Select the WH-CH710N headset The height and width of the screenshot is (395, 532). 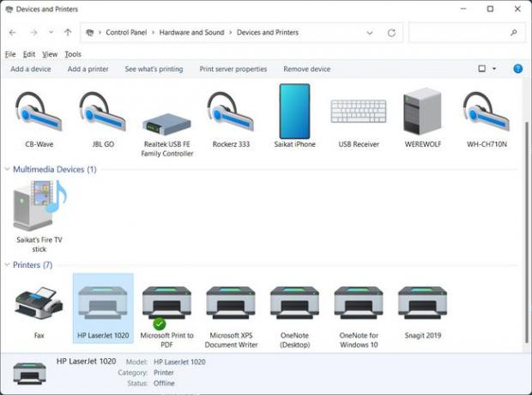click(x=487, y=118)
